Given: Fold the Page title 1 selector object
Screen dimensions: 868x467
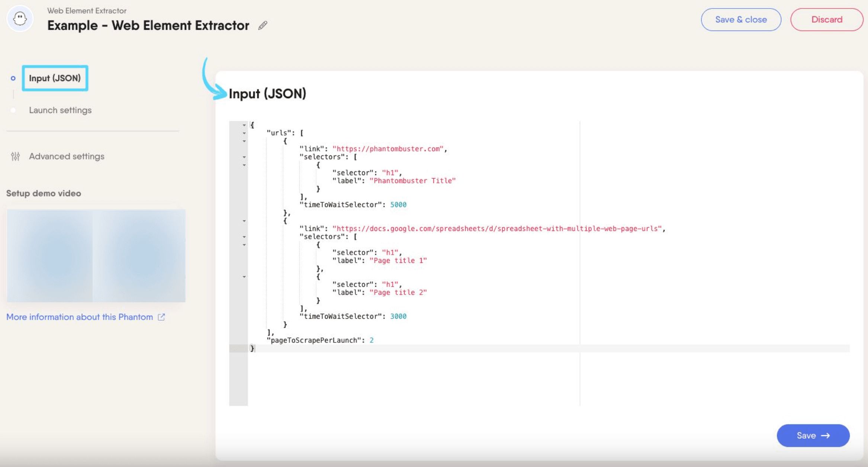Looking at the screenshot, I should pos(244,245).
